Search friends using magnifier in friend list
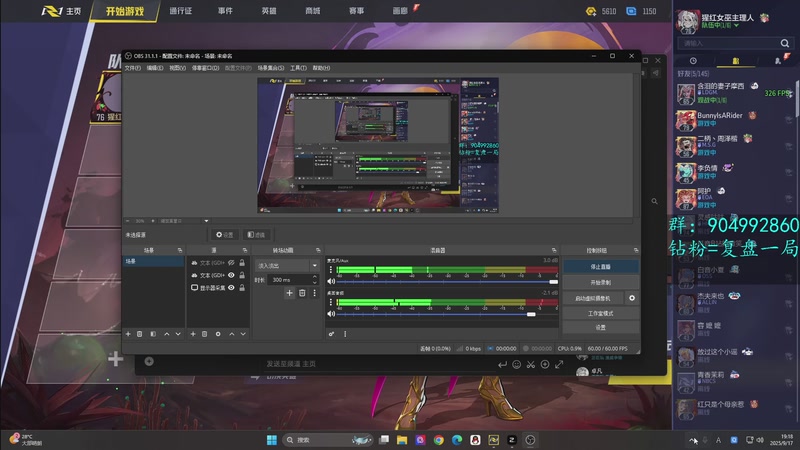 [785, 43]
